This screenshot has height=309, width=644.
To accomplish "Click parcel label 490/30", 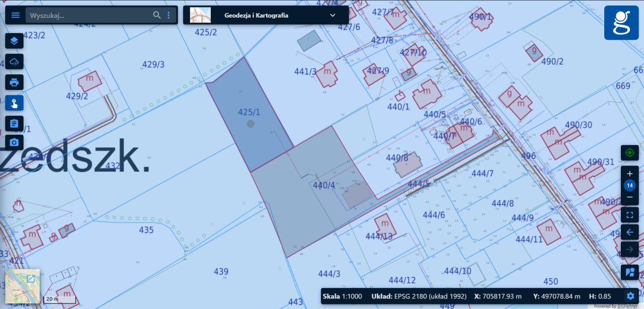I will coord(579,125).
